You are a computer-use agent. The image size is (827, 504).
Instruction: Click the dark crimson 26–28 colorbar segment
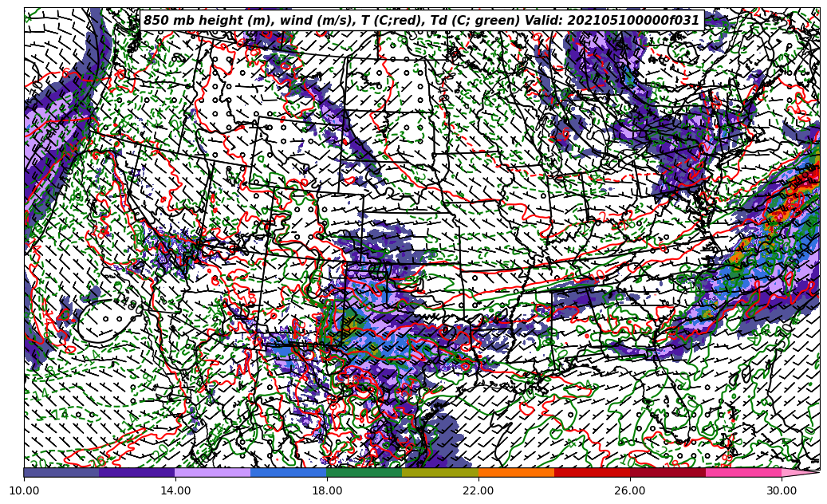pos(668,472)
